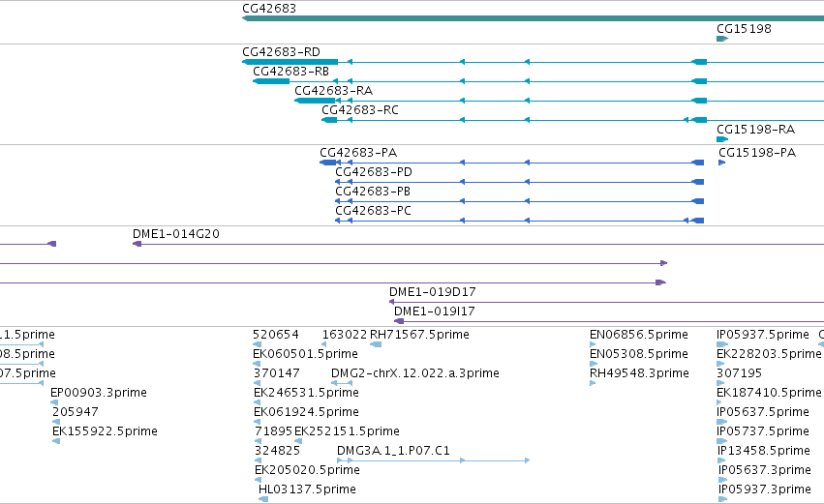Open the IP05637.5prime EST label
This screenshot has height=504, width=824.
coord(763,413)
